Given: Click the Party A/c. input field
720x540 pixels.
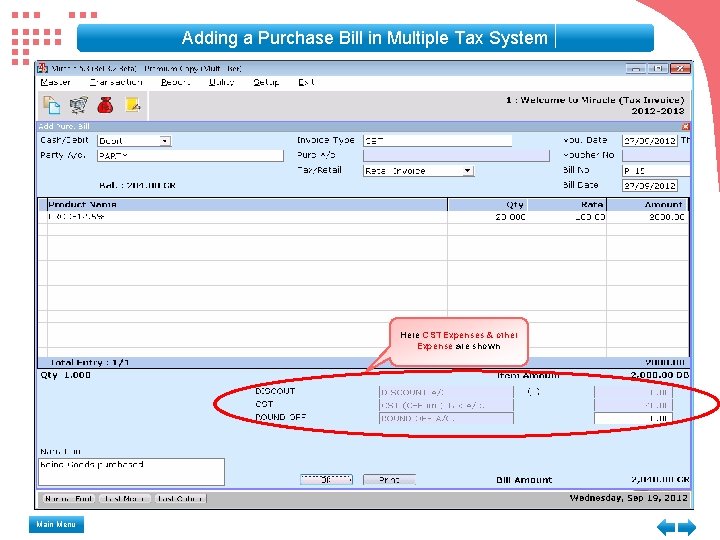Looking at the screenshot, I should (190, 156).
